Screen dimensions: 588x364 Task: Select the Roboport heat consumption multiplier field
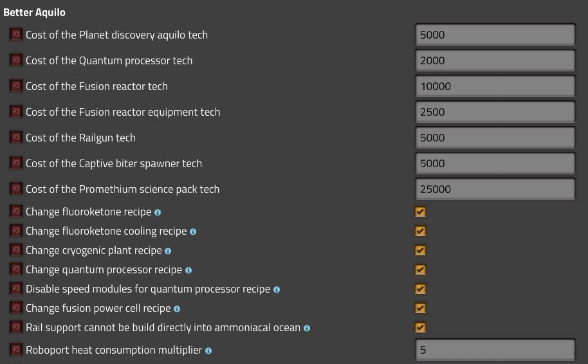point(494,350)
